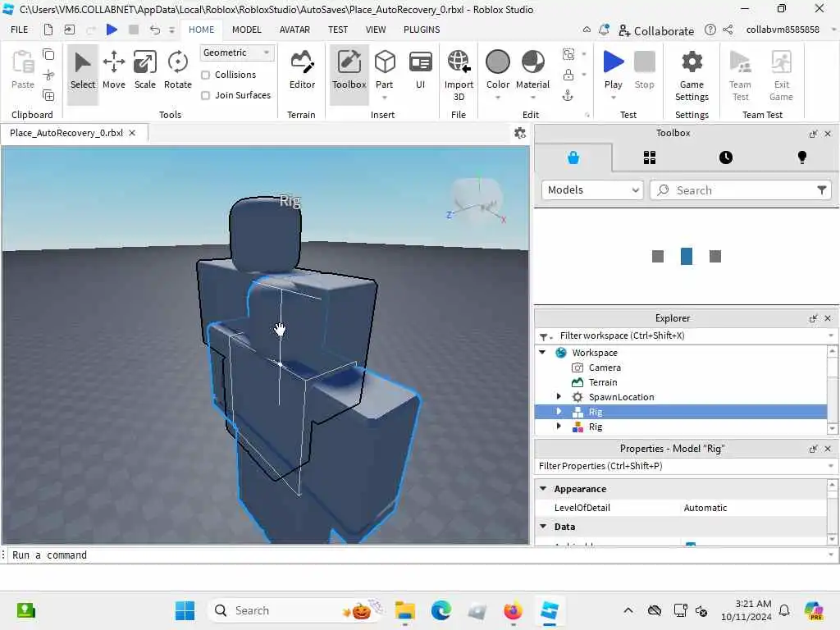Open the Terrain Editor
The height and width of the screenshot is (630, 840).
click(302, 71)
